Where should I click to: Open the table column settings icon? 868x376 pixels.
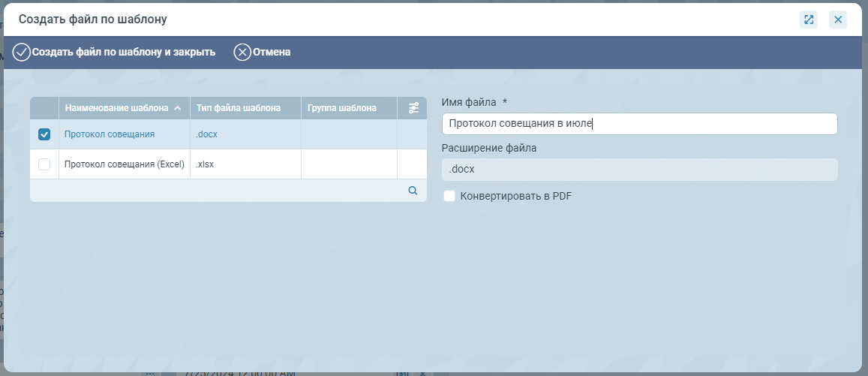[x=413, y=108]
